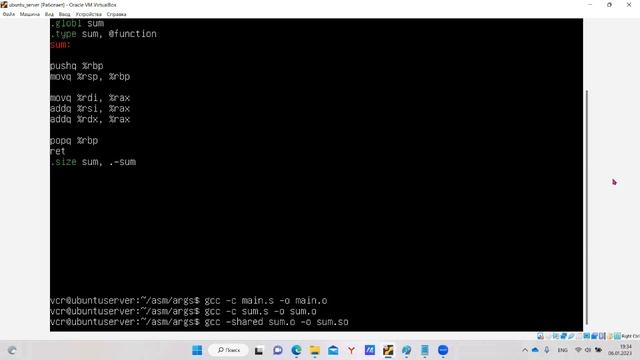The width and height of the screenshot is (640, 360).
Task: Launch Microsoft Edge from taskbar
Action: tap(296, 350)
